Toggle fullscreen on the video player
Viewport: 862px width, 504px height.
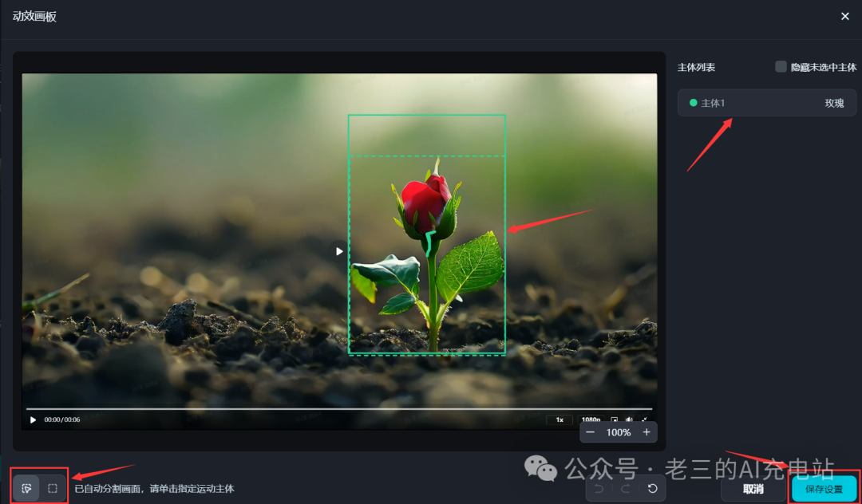click(644, 419)
